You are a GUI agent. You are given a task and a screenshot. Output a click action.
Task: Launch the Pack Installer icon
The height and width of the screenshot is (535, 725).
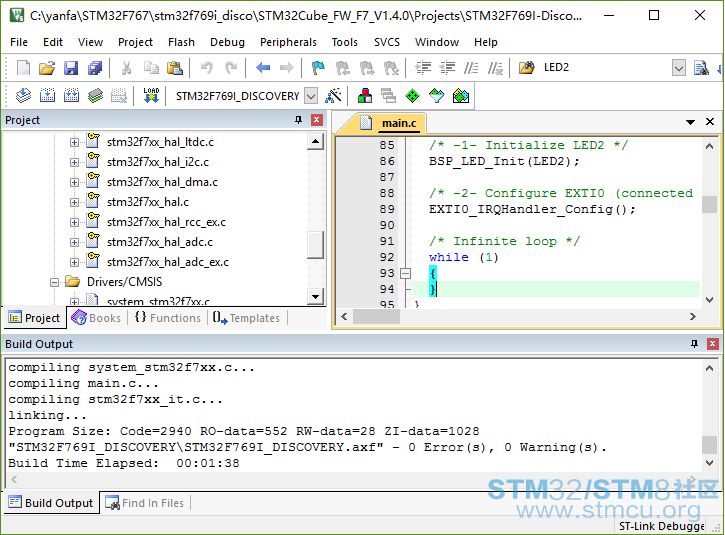pyautogui.click(x=461, y=96)
